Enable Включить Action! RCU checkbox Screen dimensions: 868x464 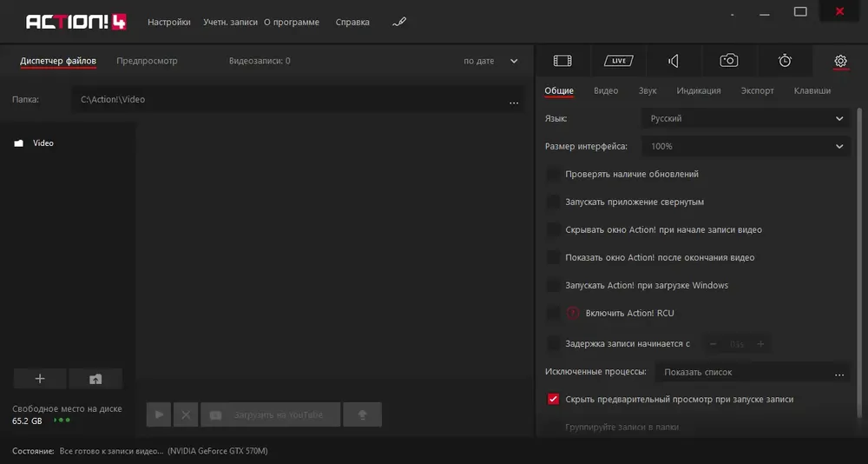553,313
